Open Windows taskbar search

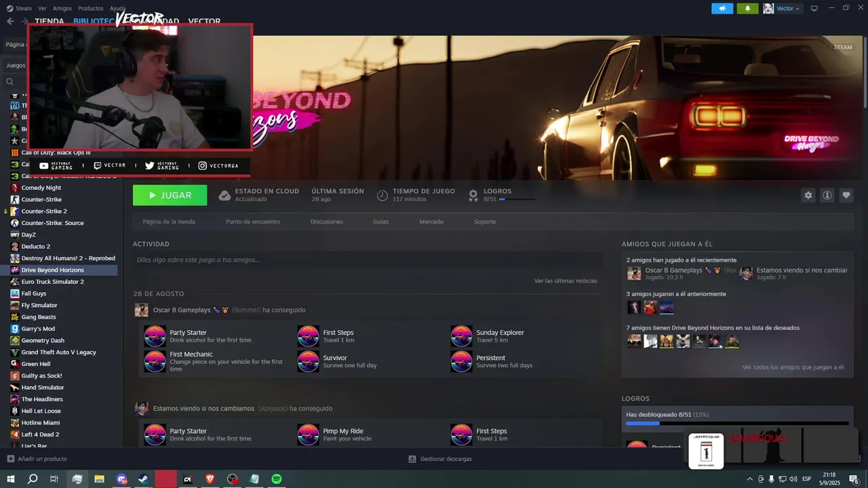(x=32, y=479)
